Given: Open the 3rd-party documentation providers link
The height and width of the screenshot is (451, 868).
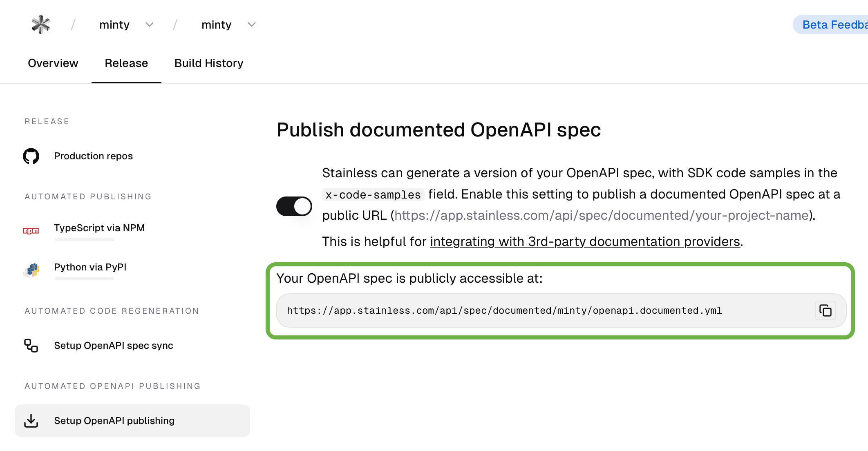Looking at the screenshot, I should click(585, 241).
